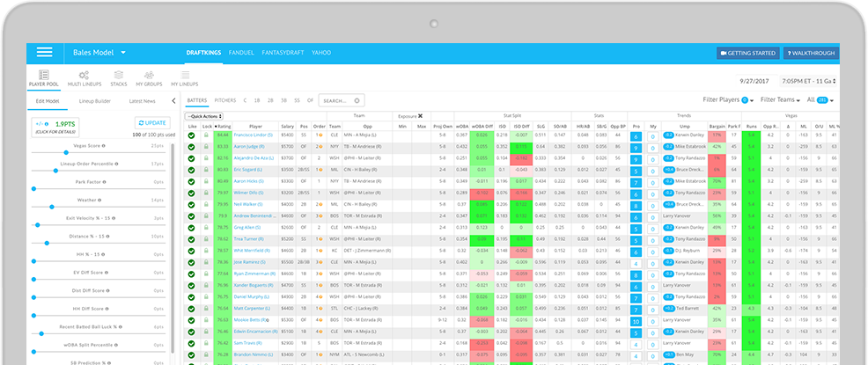The width and height of the screenshot is (868, 365).
Task: Expand the Filter Teams dropdown
Action: coord(781,100)
